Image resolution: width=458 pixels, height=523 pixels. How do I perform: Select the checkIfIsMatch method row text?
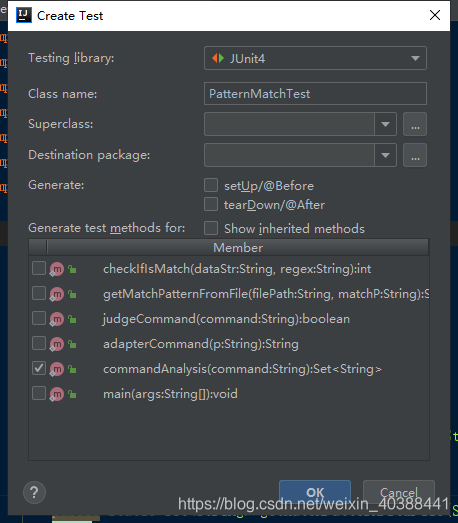pos(237,269)
